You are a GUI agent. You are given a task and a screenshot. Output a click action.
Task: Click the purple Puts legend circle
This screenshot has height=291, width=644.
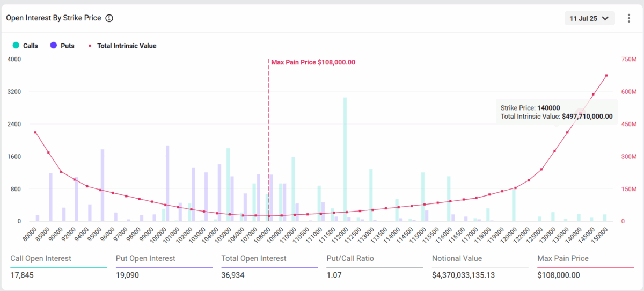(x=53, y=46)
